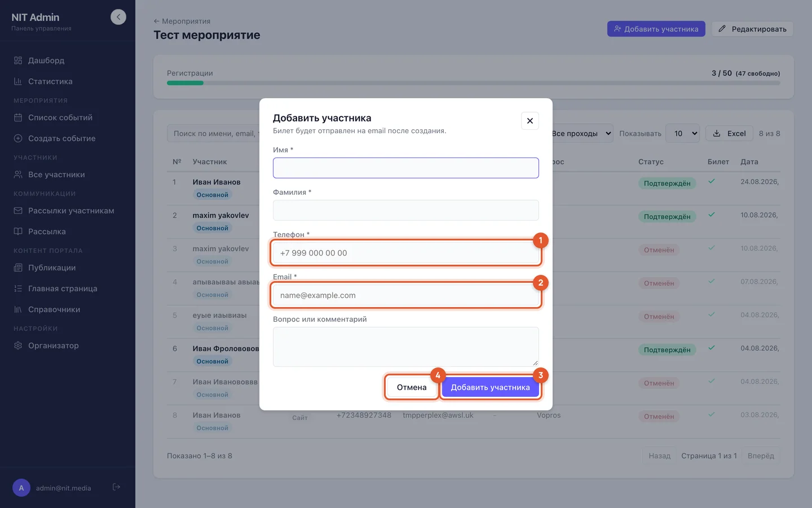Go back via the Мероприятия breadcrumb link
The image size is (812, 508).
(x=182, y=21)
